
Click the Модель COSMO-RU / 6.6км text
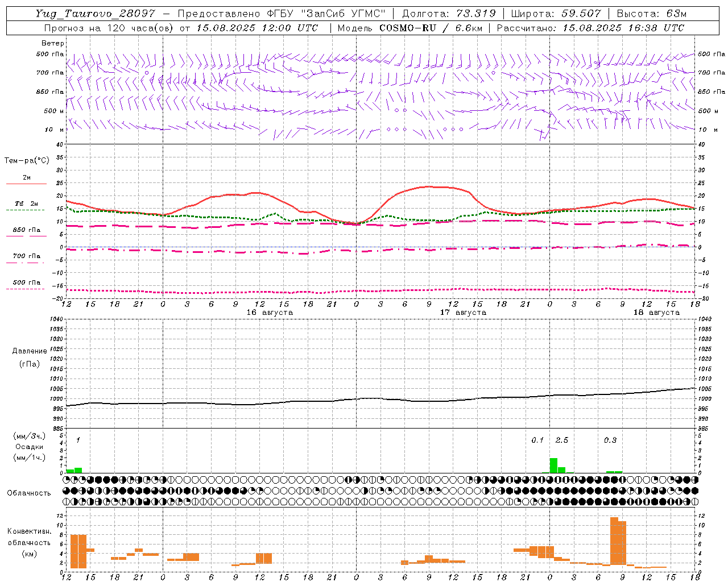pos(409,28)
